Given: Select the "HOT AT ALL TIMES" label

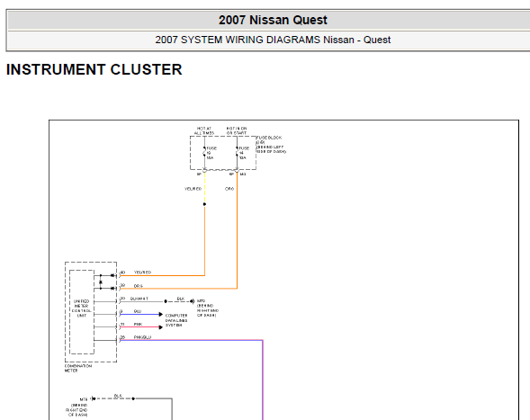Looking at the screenshot, I should (x=204, y=130).
